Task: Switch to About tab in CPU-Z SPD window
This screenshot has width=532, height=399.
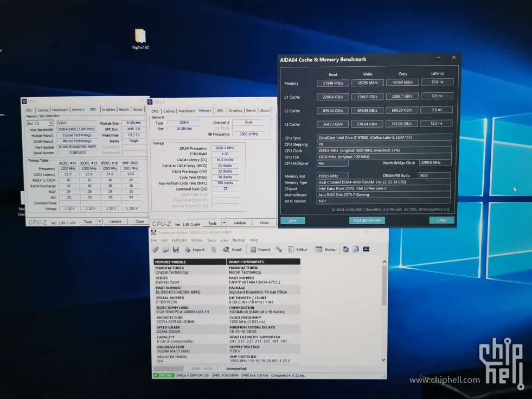Action: tap(138, 110)
